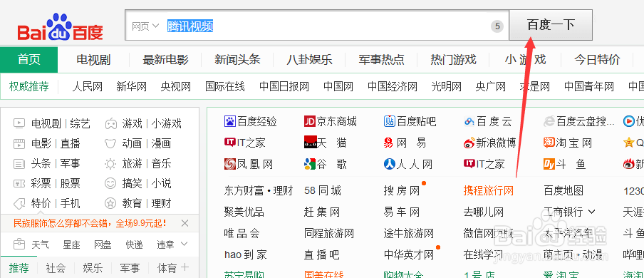Click the smiley icon beside 搞笑
Viewport: 644px width, 278px height.
pyautogui.click(x=110, y=183)
